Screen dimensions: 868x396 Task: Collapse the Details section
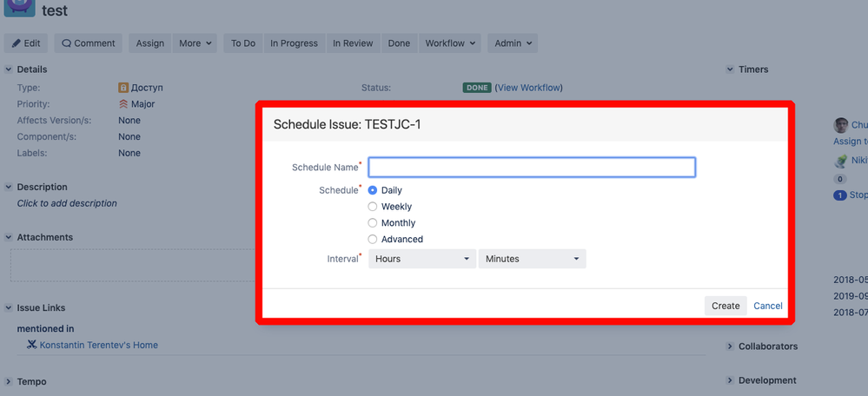tap(9, 69)
